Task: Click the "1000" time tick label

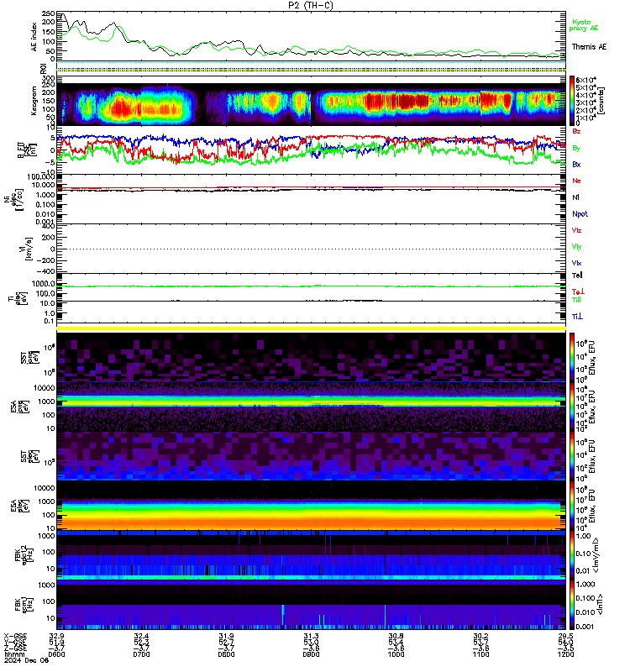Action: pyautogui.click(x=396, y=654)
